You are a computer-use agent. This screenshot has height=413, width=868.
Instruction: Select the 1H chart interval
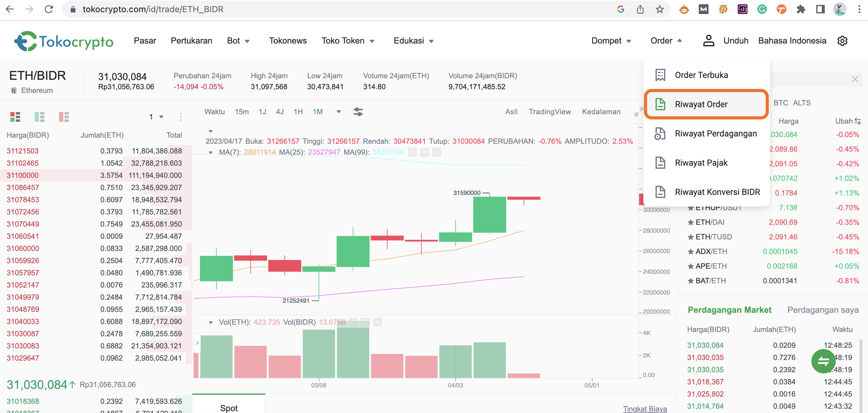298,111
